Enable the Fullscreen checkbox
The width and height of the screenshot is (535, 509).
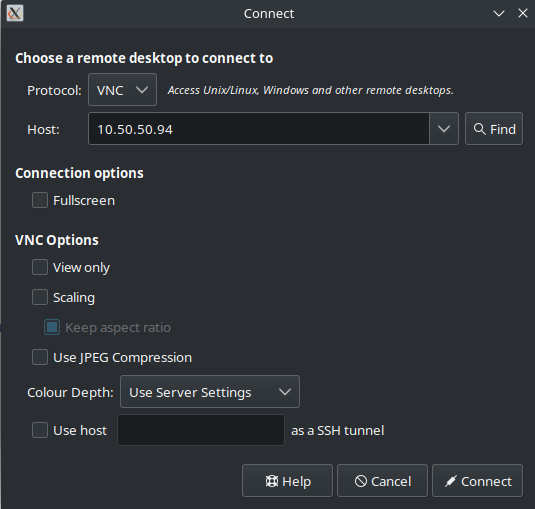40,200
